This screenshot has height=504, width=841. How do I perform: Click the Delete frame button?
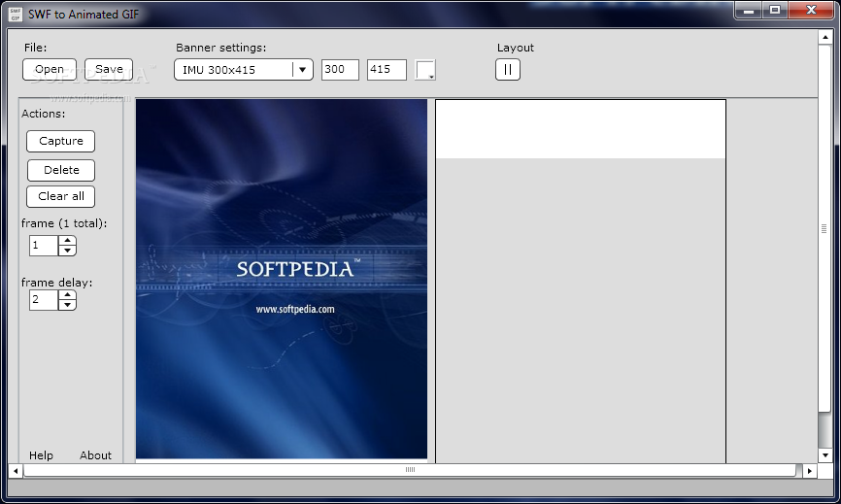(61, 170)
